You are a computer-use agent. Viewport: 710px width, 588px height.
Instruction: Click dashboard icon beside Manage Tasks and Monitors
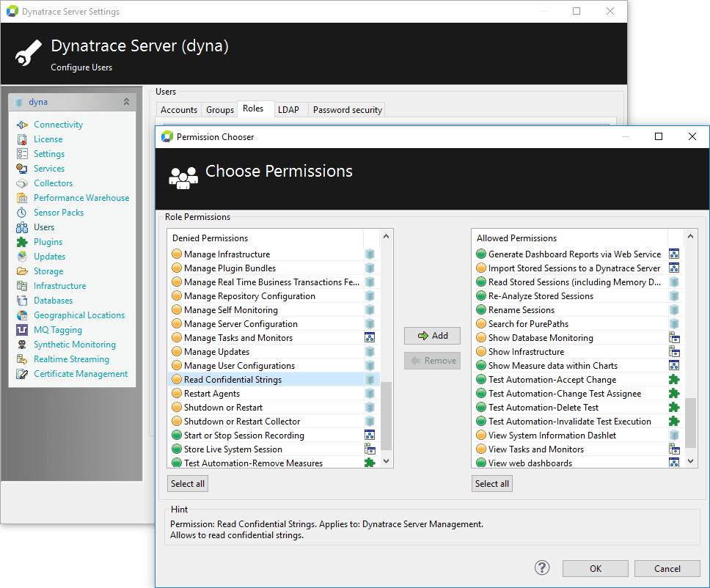point(370,337)
